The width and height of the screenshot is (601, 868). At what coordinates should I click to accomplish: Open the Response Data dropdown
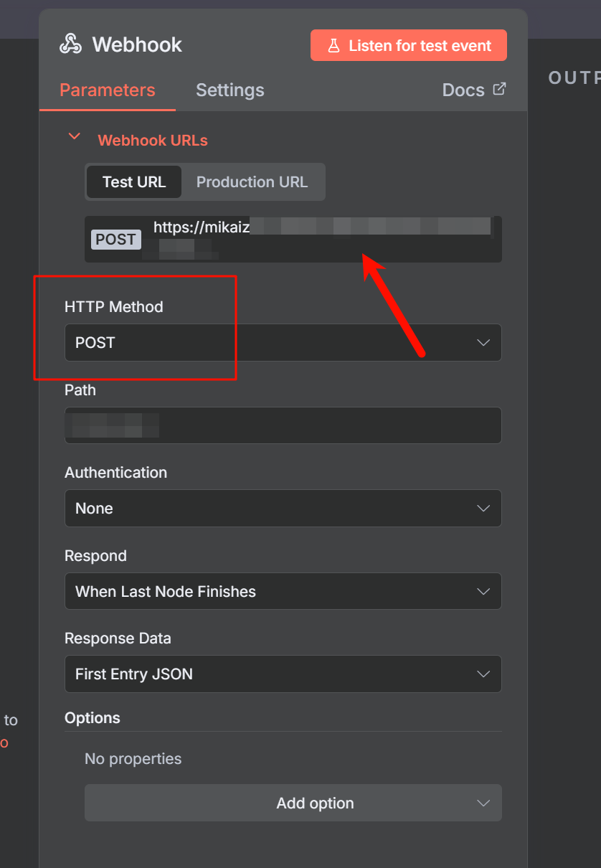tap(283, 674)
